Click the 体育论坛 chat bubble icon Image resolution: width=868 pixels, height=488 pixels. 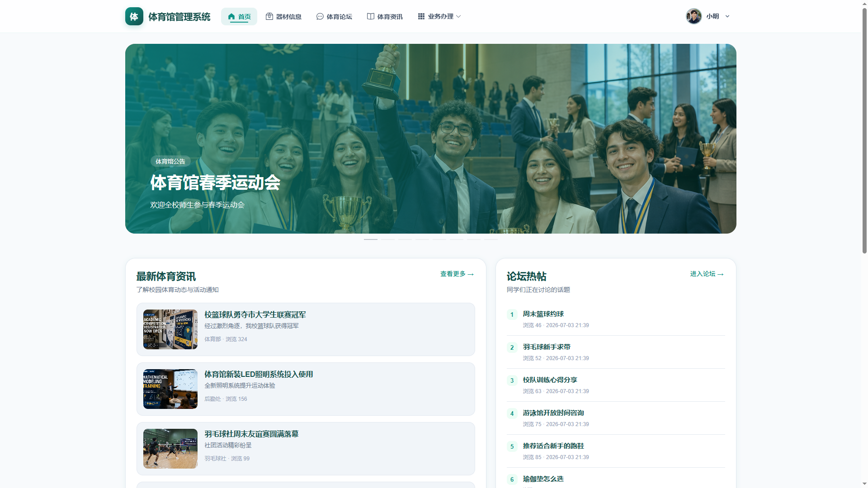click(x=320, y=16)
